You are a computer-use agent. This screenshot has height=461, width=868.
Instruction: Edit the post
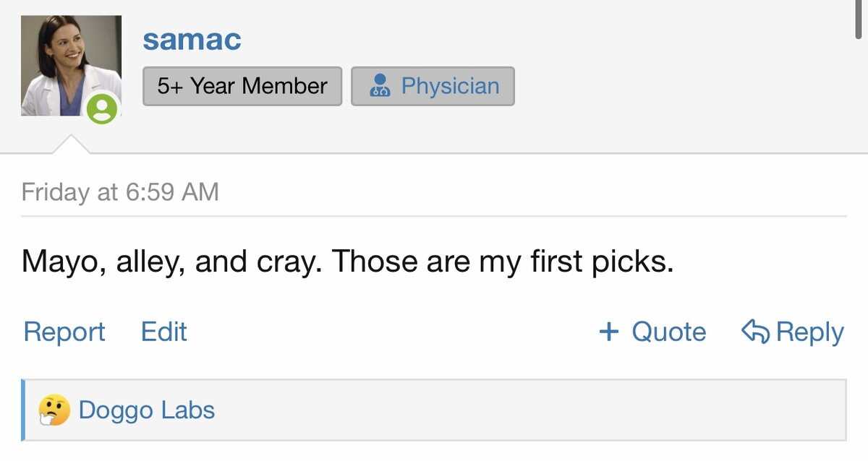[x=164, y=332]
